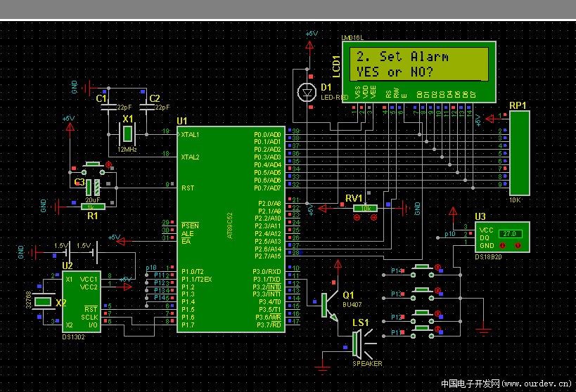The width and height of the screenshot is (576, 392).
Task: Click the 10K label below RP1
Action: (515, 200)
